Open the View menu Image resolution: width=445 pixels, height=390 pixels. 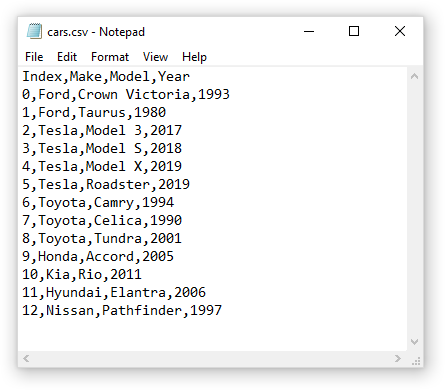click(155, 57)
